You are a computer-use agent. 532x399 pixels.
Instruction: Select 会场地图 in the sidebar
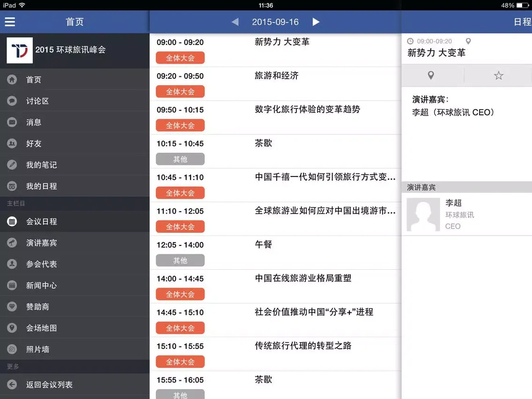click(x=74, y=328)
